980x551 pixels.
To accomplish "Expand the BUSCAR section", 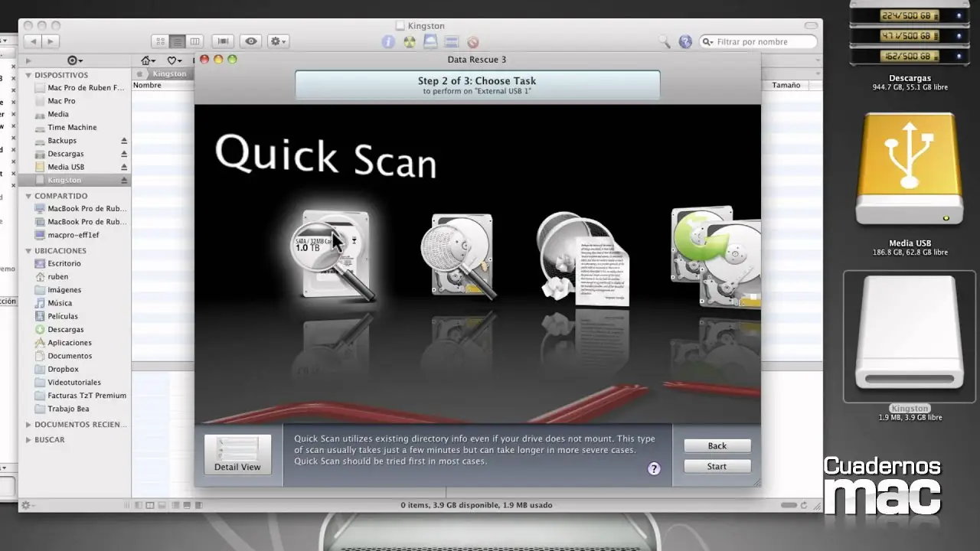I will point(28,439).
